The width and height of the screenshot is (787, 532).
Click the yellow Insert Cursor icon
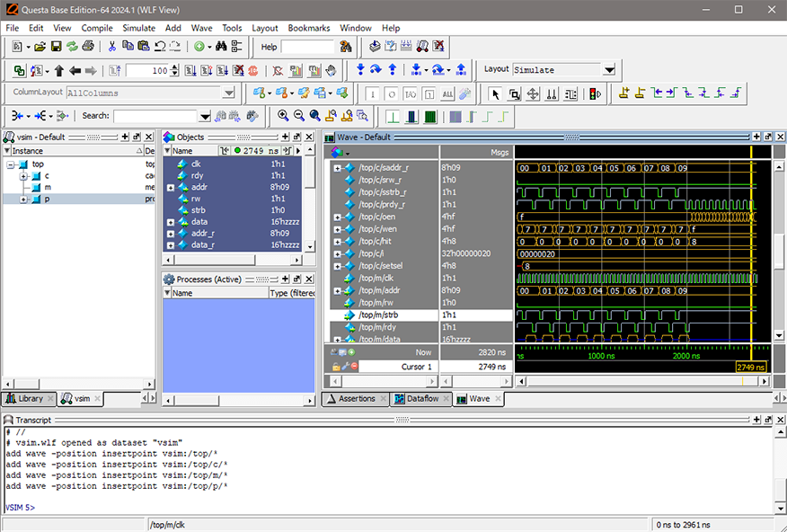pyautogui.click(x=623, y=93)
